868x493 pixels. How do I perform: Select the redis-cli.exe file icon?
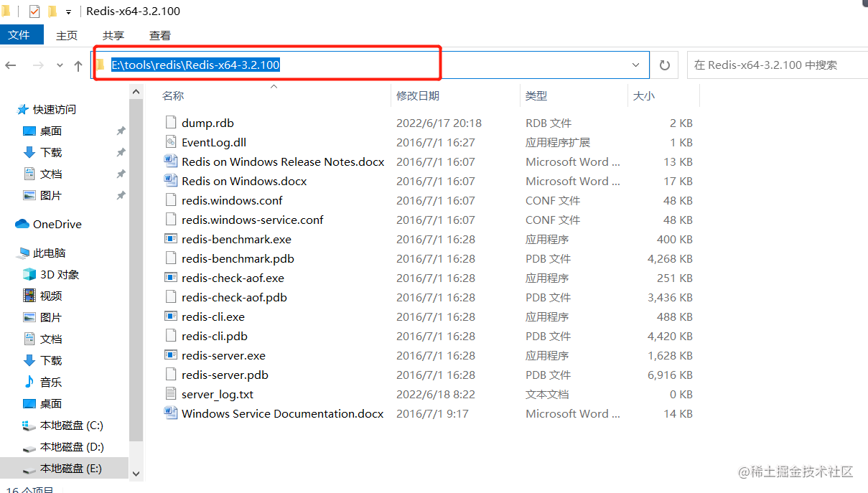click(171, 316)
